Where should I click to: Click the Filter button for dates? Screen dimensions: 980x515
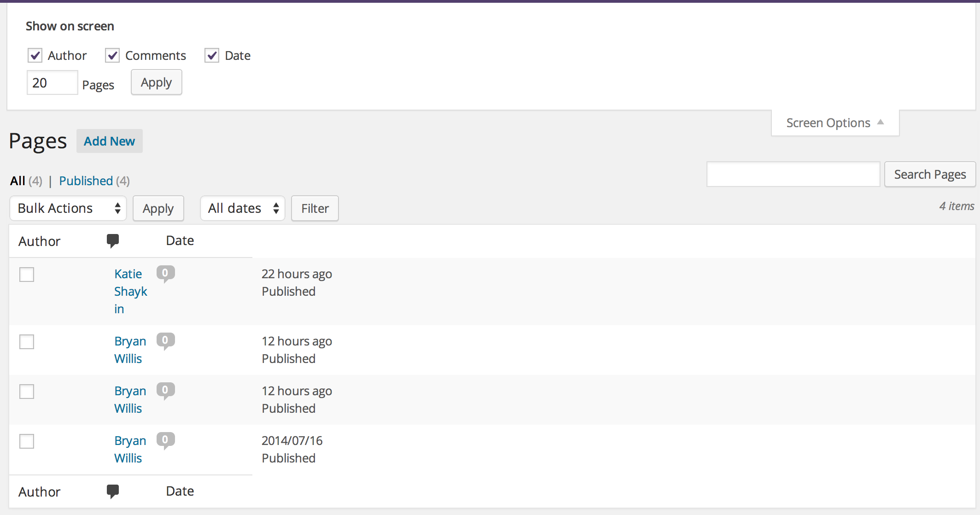(315, 208)
